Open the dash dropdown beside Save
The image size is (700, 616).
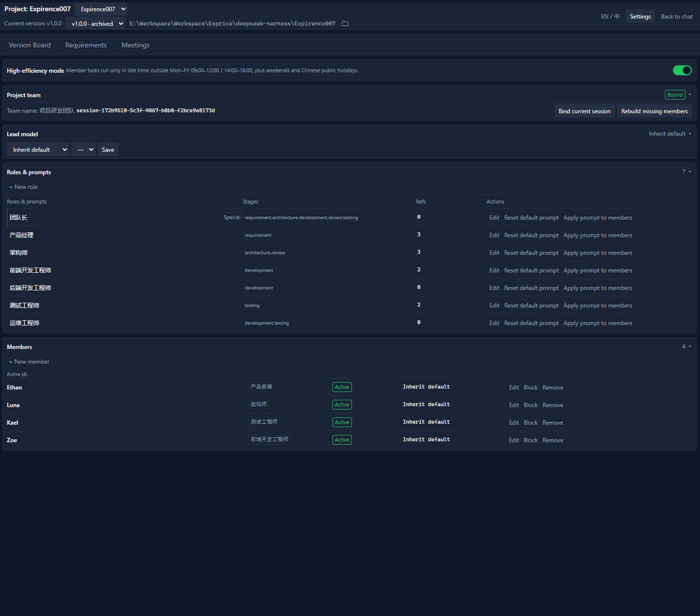(x=83, y=149)
